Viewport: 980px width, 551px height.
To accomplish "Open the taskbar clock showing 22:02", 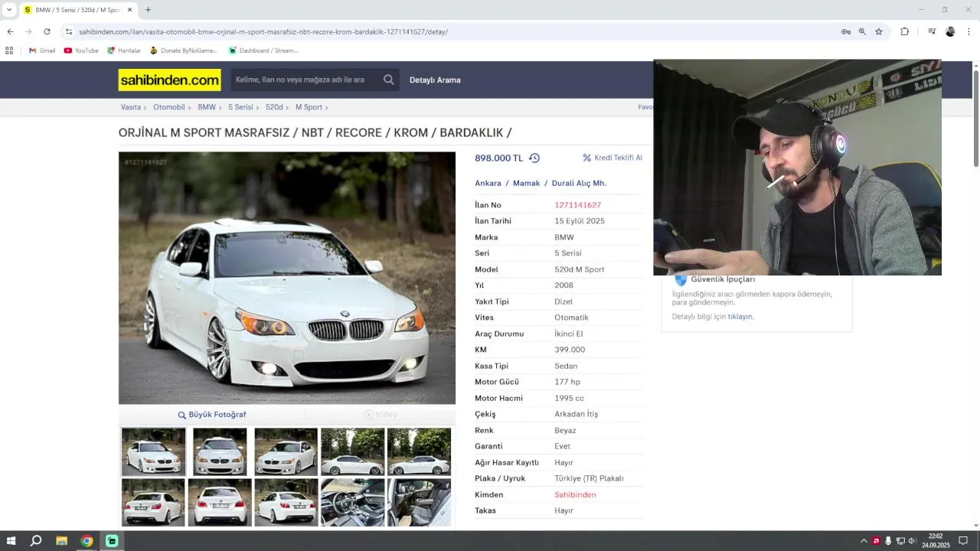I will coord(936,541).
